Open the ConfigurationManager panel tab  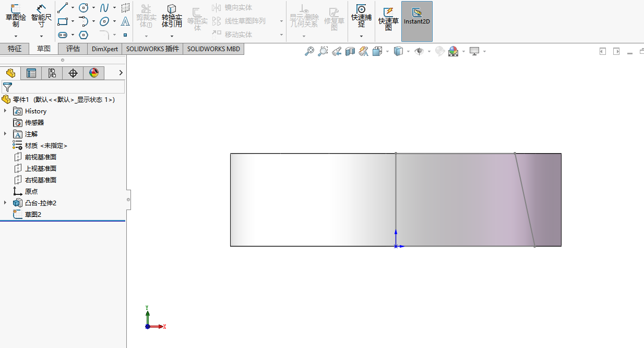[x=52, y=73]
